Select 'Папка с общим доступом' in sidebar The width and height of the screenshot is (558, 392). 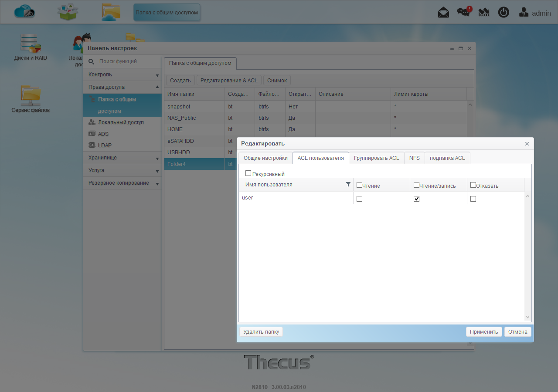(122, 105)
